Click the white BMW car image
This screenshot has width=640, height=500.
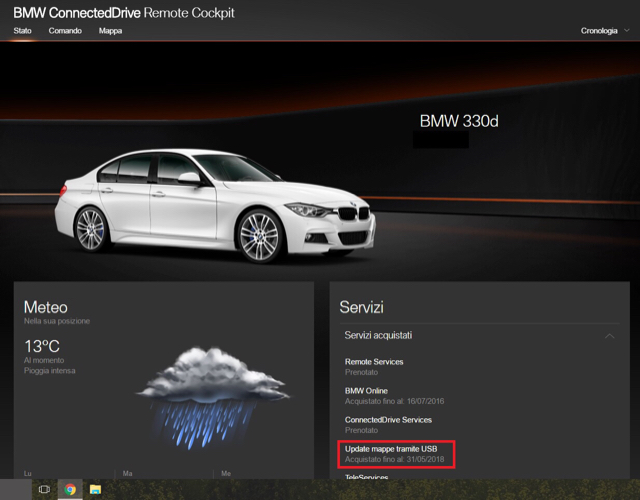click(215, 205)
